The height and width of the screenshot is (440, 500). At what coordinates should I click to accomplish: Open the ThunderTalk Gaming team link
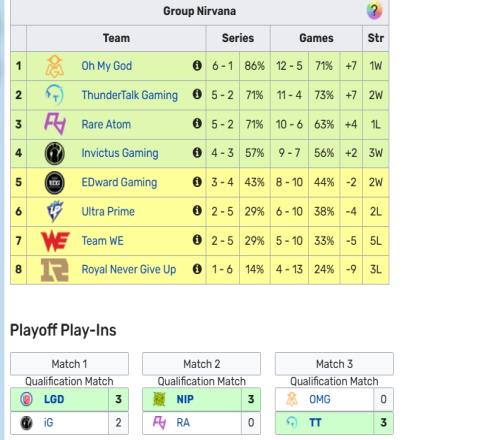pyautogui.click(x=130, y=95)
